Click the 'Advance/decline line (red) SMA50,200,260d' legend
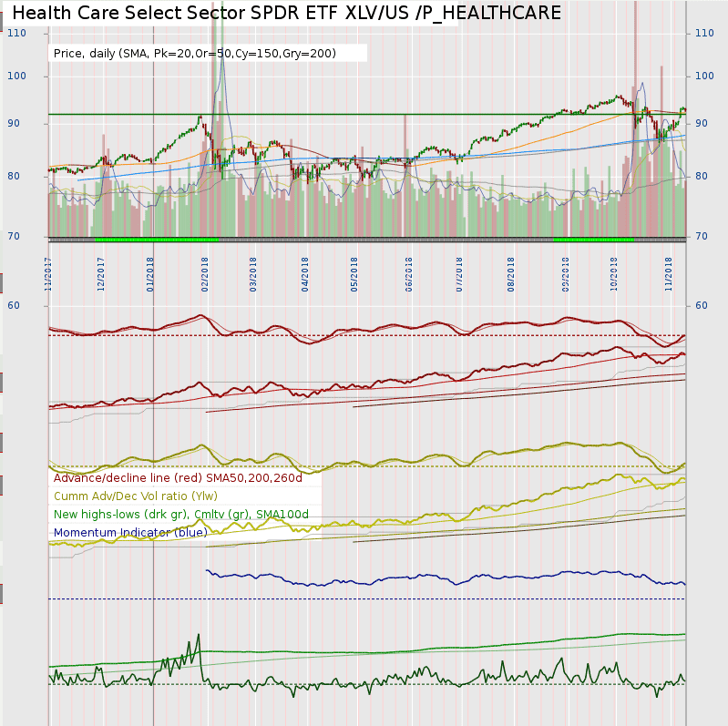 click(178, 478)
